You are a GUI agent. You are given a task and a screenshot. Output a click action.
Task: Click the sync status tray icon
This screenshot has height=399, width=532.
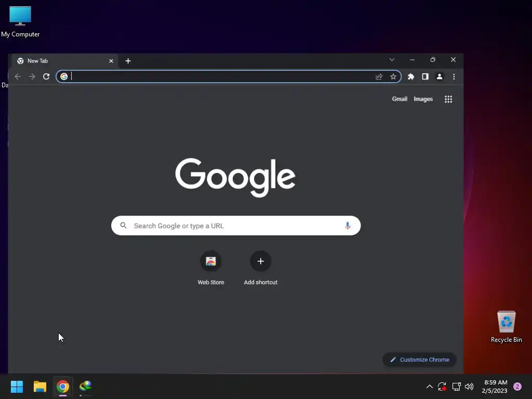[x=442, y=387]
